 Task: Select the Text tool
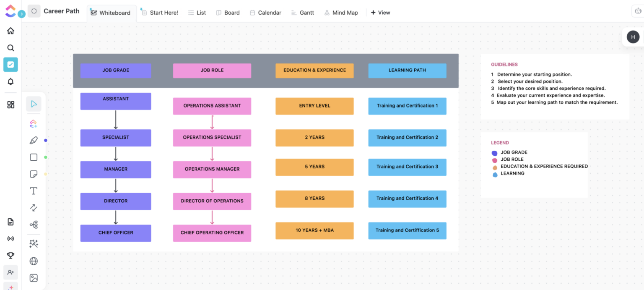pyautogui.click(x=34, y=191)
